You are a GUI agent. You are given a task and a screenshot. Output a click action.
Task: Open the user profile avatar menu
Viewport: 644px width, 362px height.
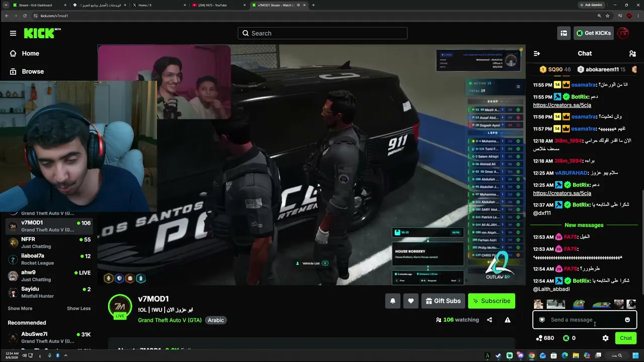click(623, 33)
